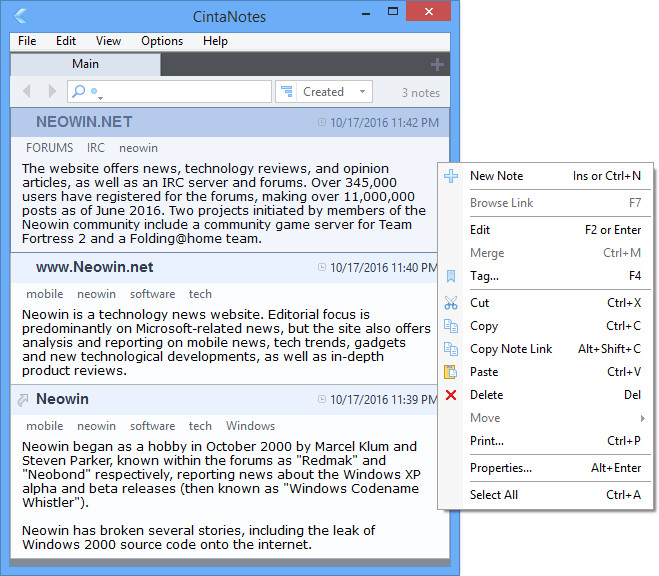
Task: Click the IRC tag
Action: pos(96,148)
